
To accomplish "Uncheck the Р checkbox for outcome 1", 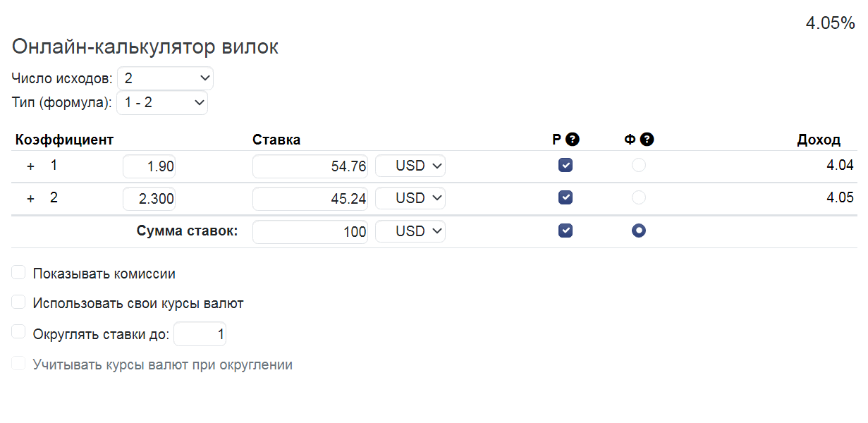I will 566,166.
